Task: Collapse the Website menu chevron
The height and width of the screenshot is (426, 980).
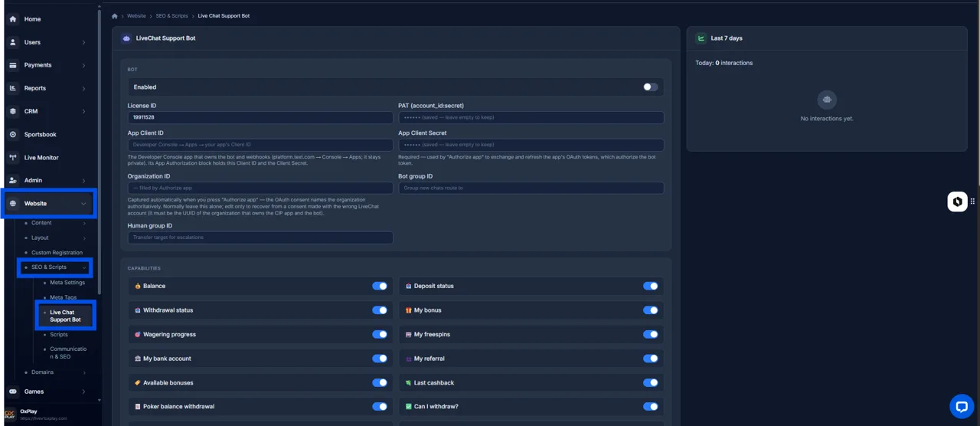Action: coord(84,204)
